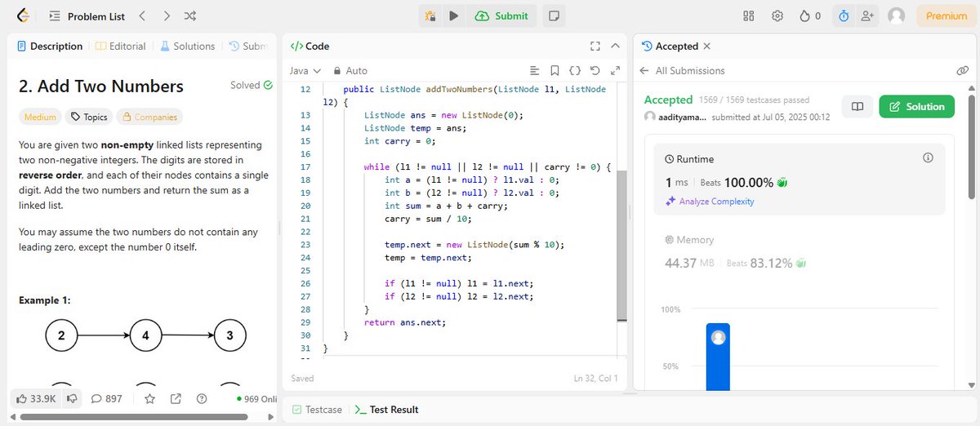This screenshot has height=426, width=980.
Task: Expand the Companies tag
Action: click(x=149, y=117)
